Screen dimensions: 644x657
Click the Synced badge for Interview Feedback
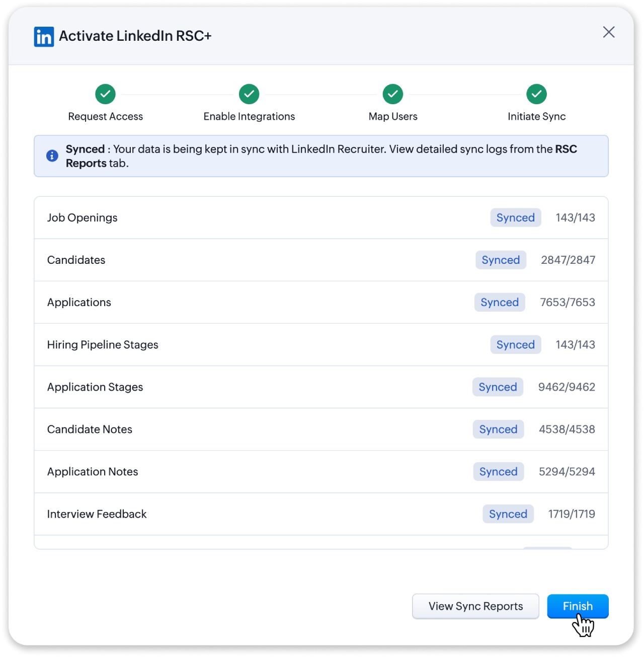click(x=508, y=514)
